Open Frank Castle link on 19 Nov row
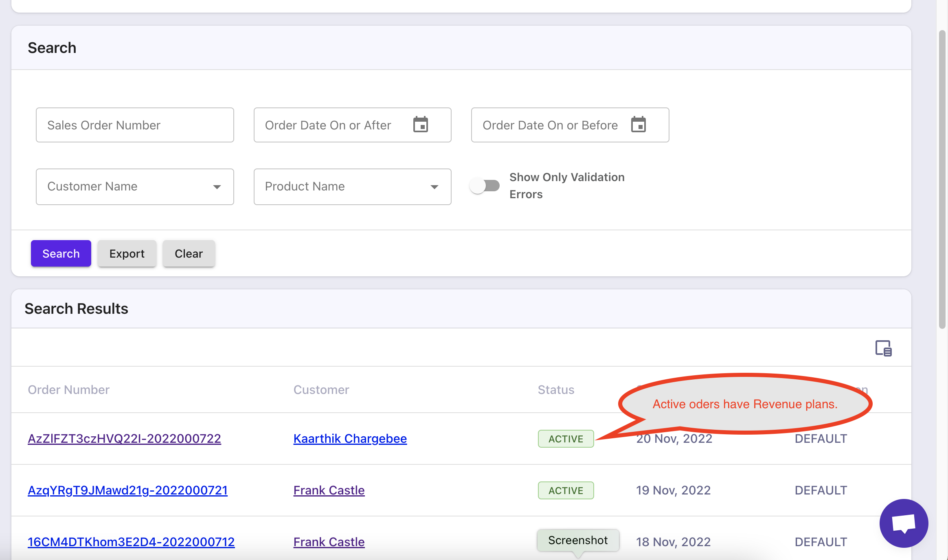 pos(329,490)
